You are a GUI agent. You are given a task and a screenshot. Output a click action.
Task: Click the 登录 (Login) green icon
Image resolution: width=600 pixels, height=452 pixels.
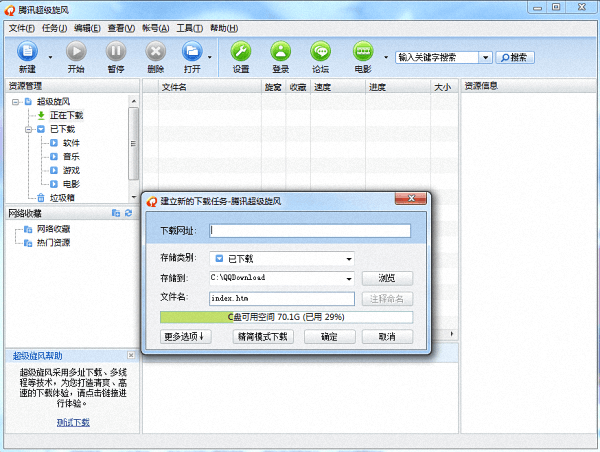[281, 51]
